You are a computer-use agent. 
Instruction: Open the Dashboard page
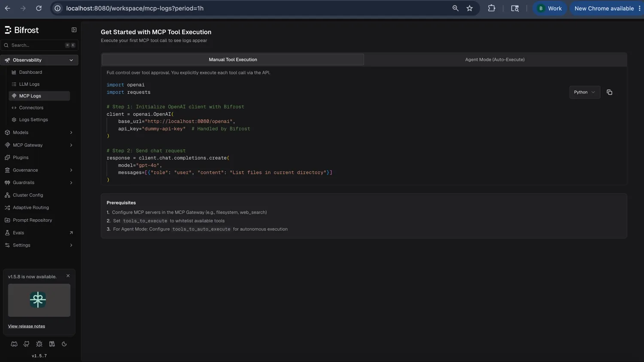(30, 72)
